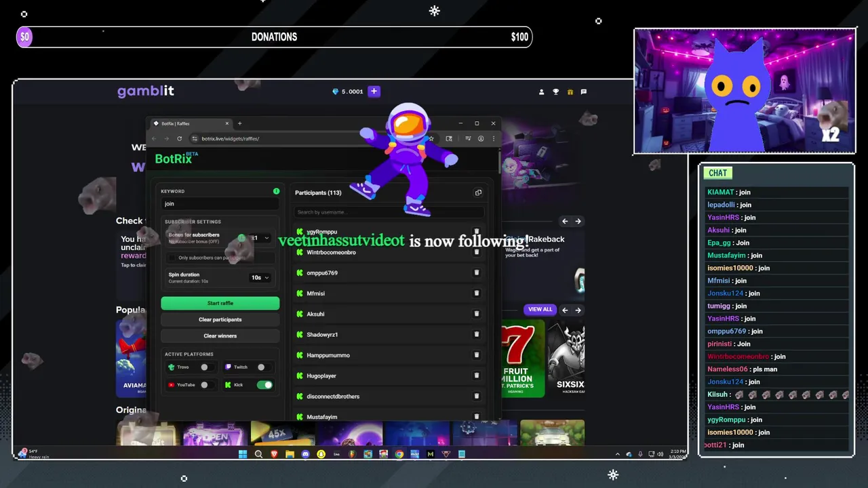Open Windows Start menu

(243, 454)
